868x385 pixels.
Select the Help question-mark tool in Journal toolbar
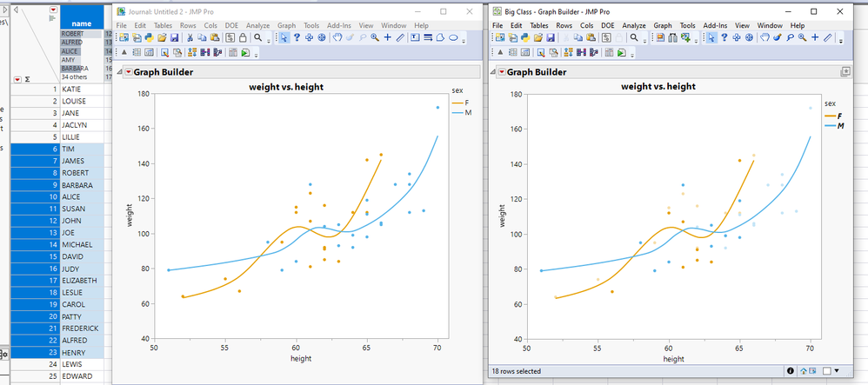pyautogui.click(x=297, y=37)
